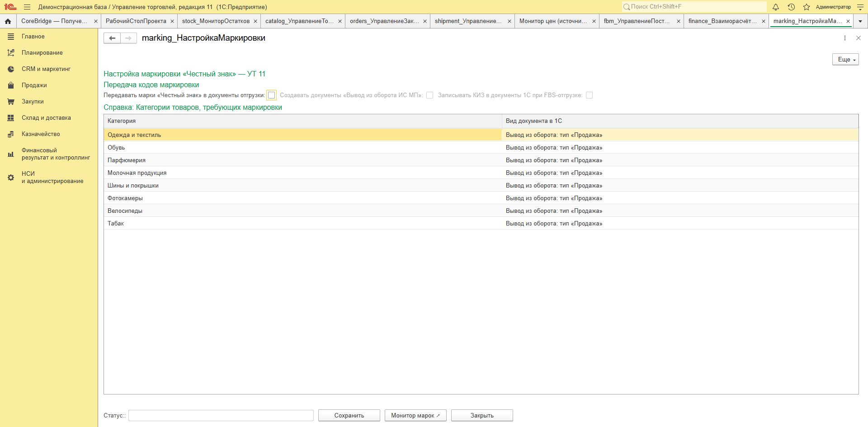Open the three-dot form options menu

[x=845, y=38]
